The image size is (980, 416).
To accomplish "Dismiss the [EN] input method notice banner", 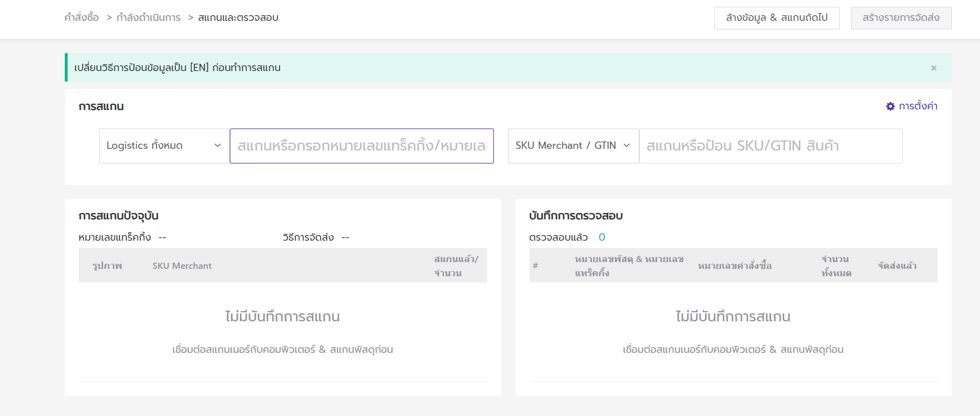I will (933, 68).
